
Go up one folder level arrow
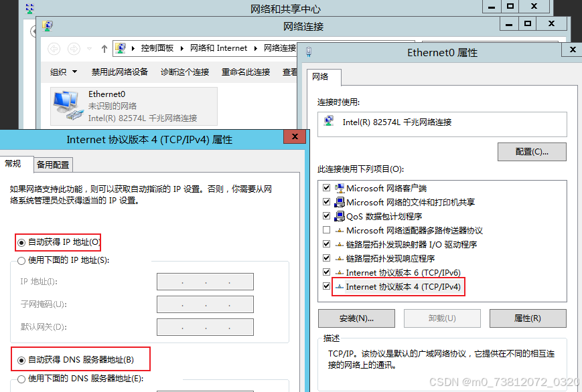pos(104,49)
